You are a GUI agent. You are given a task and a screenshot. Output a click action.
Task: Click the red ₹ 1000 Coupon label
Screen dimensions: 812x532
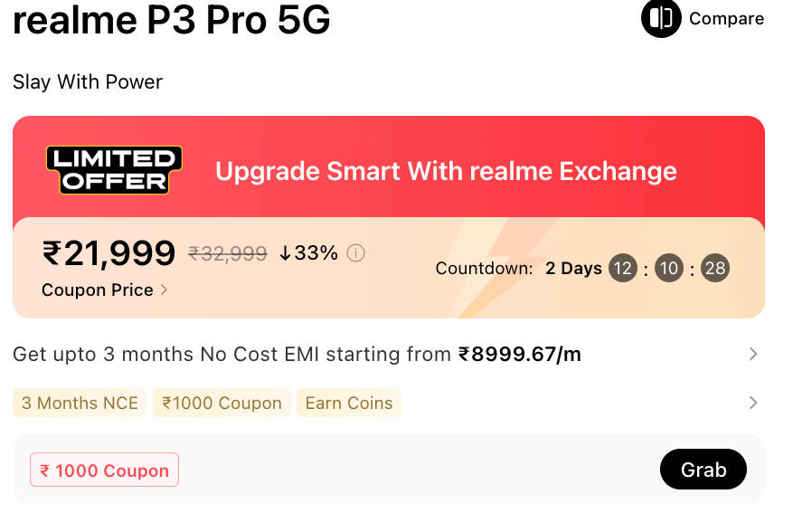coord(105,470)
